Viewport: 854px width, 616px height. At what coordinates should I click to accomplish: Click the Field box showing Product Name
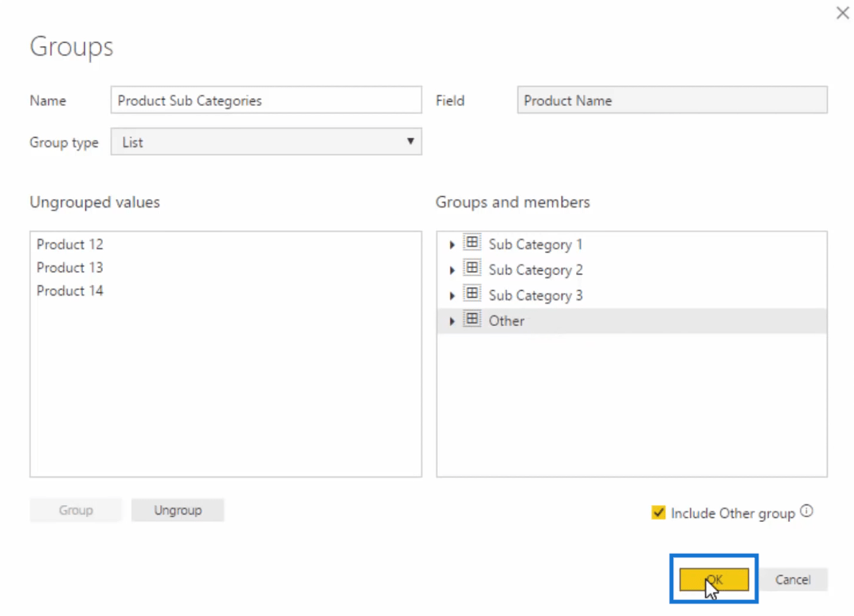coord(672,100)
